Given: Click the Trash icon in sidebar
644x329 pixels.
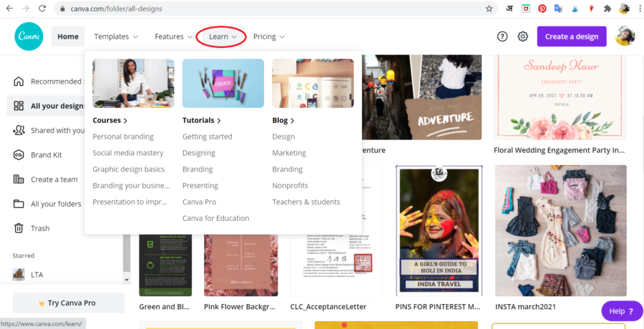Looking at the screenshot, I should (19, 228).
